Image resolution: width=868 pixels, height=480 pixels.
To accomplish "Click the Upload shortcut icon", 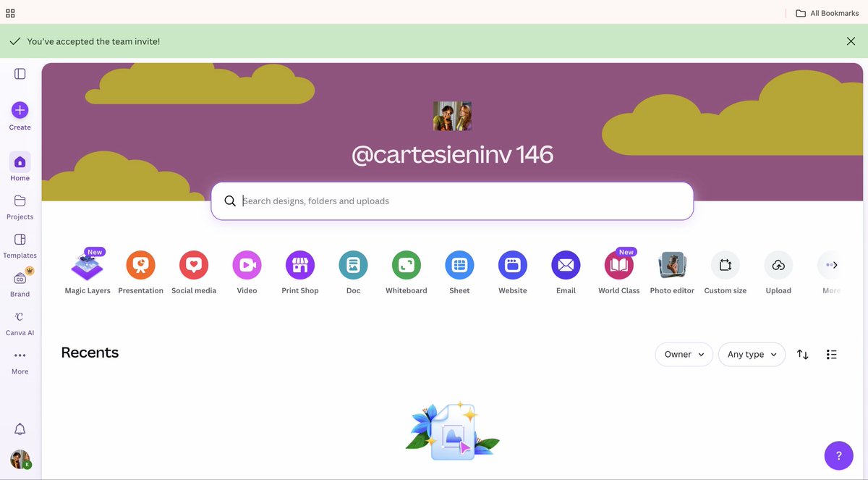I will 778,266.
